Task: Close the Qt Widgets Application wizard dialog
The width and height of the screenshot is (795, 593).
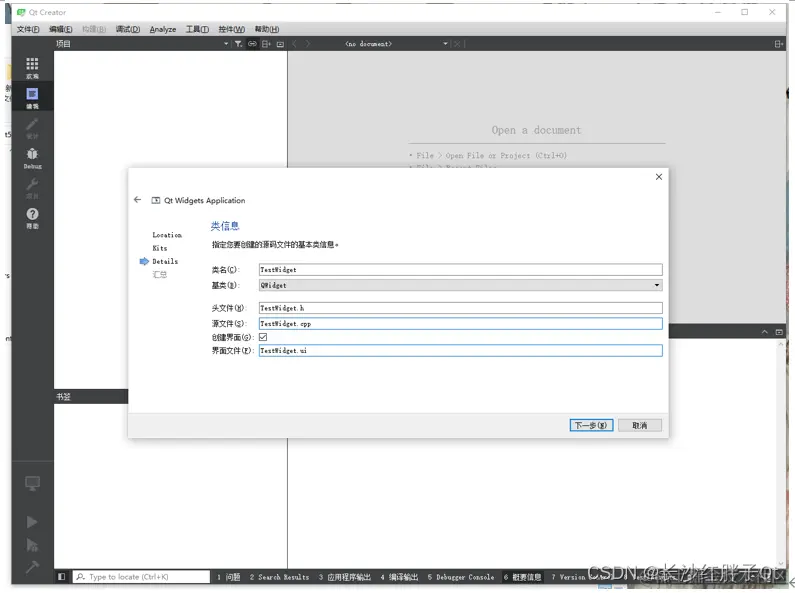Action: [x=659, y=176]
